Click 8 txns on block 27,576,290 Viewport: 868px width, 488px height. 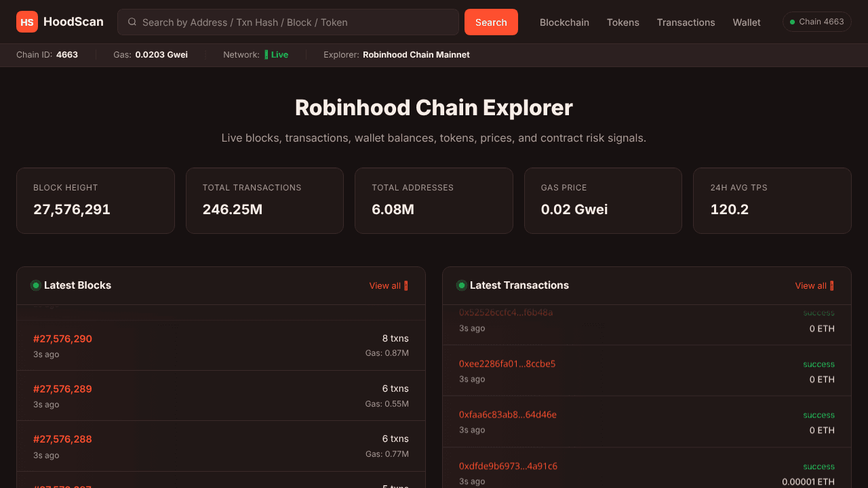(395, 338)
